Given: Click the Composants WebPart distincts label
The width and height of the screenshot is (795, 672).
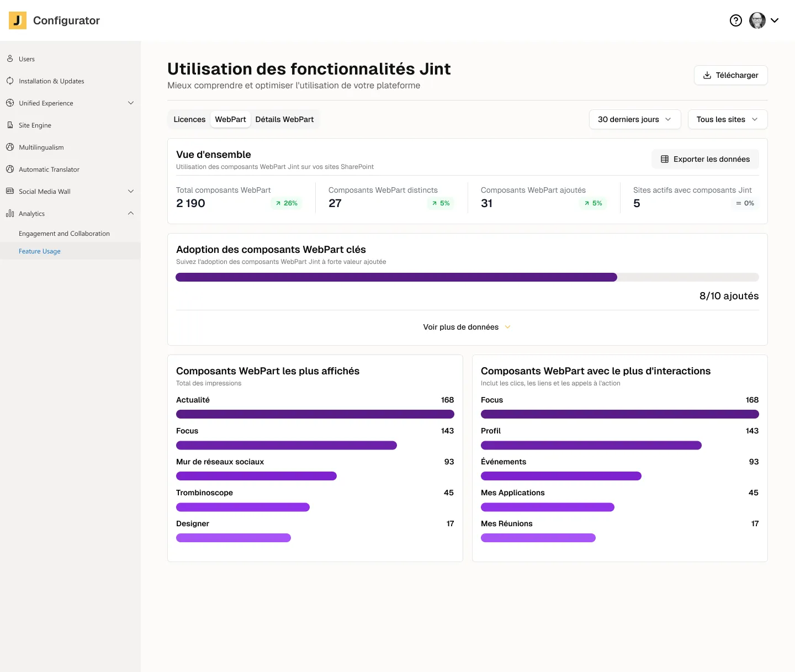Looking at the screenshot, I should (383, 190).
